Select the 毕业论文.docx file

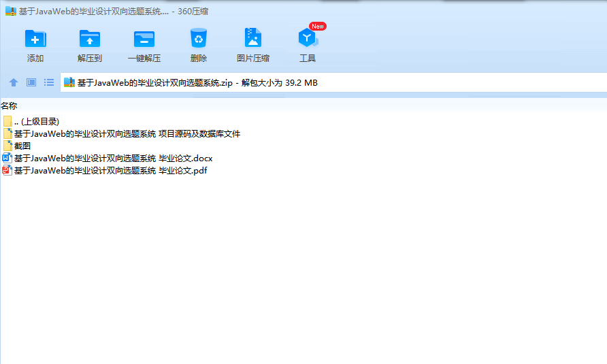108,159
